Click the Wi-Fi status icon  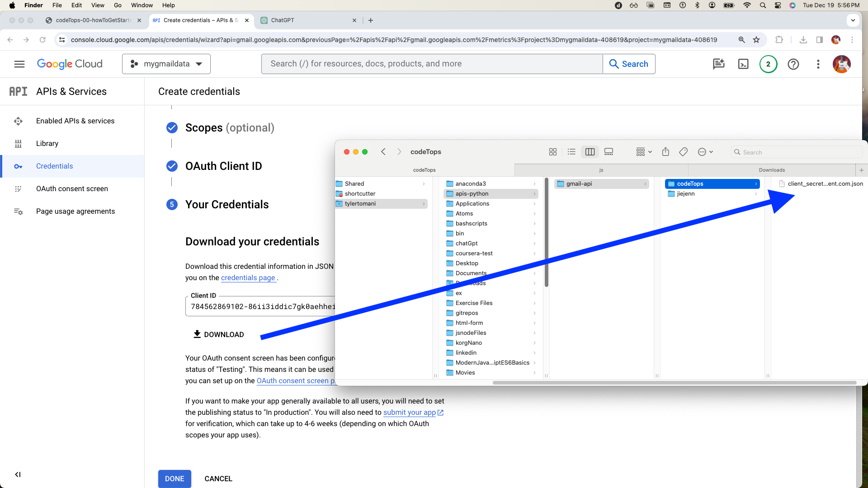747,5
